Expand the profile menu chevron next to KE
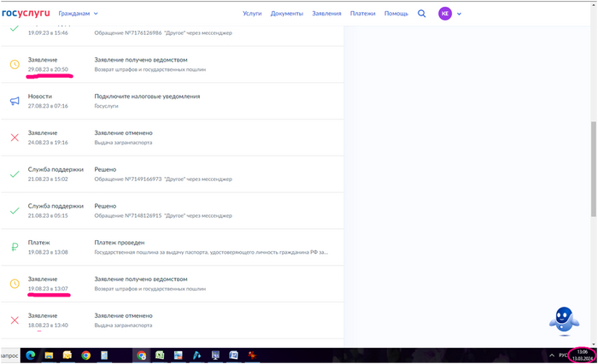This screenshot has height=364, width=598. click(460, 14)
